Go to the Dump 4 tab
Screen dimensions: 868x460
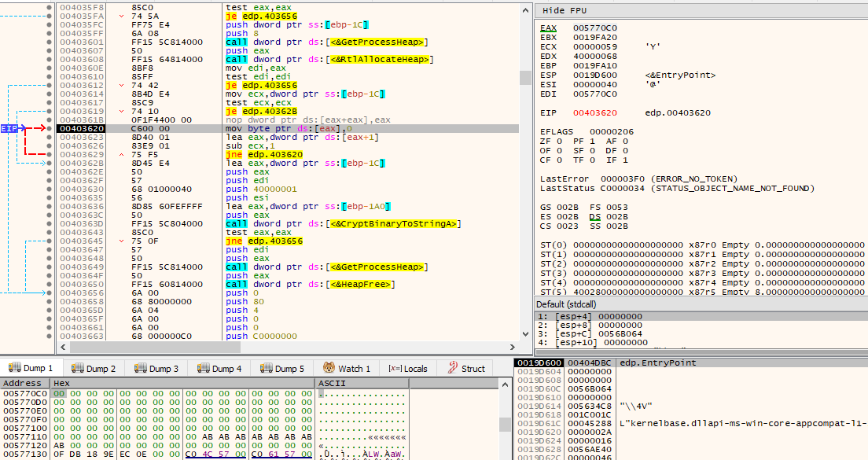[x=220, y=368]
